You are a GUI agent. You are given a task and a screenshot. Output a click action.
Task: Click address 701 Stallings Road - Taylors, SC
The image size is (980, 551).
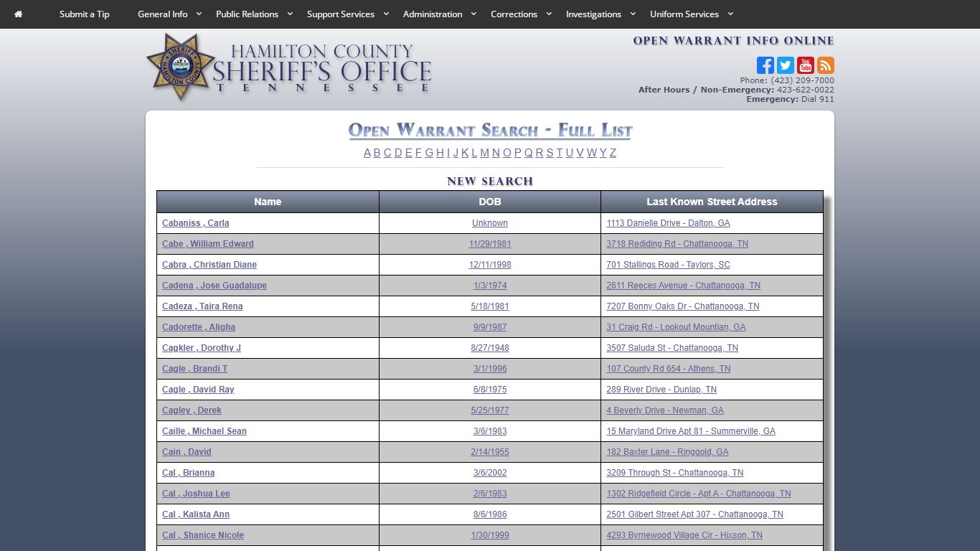pyautogui.click(x=668, y=265)
